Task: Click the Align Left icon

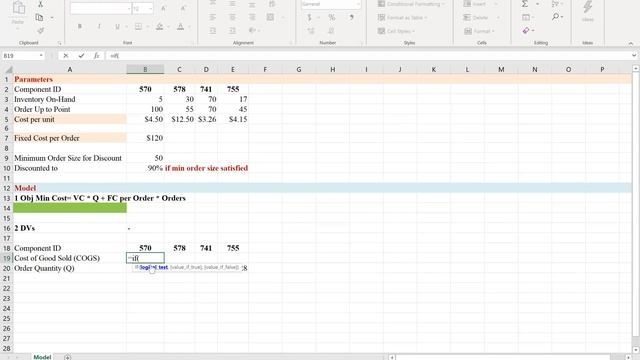Action: (x=213, y=17)
